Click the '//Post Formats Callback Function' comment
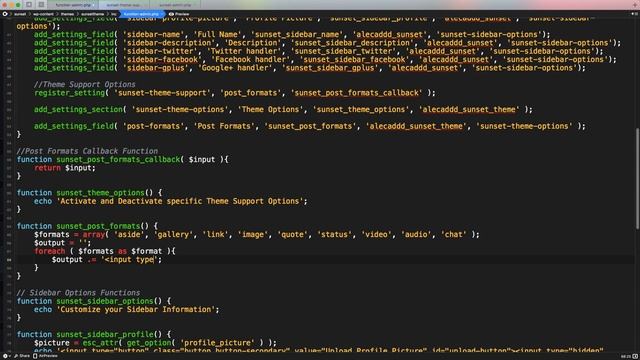 click(87, 151)
